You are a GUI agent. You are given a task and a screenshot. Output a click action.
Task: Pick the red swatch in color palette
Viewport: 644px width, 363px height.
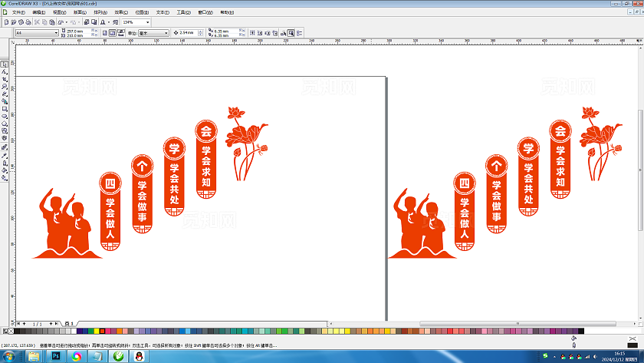(100, 331)
